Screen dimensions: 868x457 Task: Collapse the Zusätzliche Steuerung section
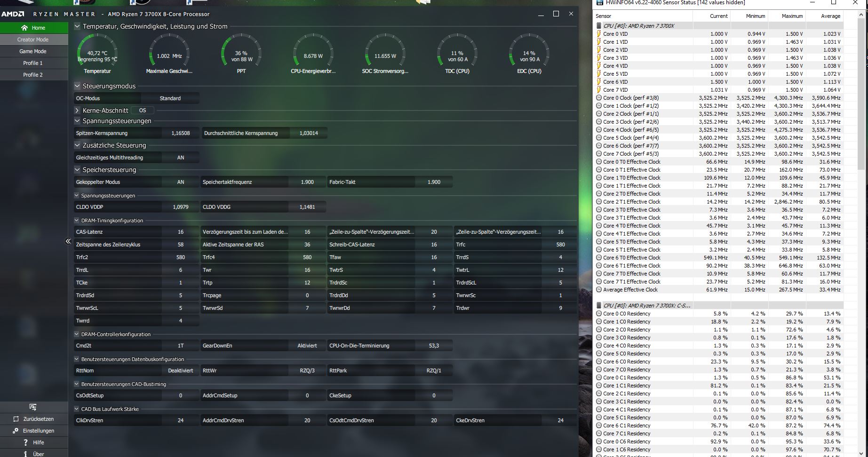[77, 145]
